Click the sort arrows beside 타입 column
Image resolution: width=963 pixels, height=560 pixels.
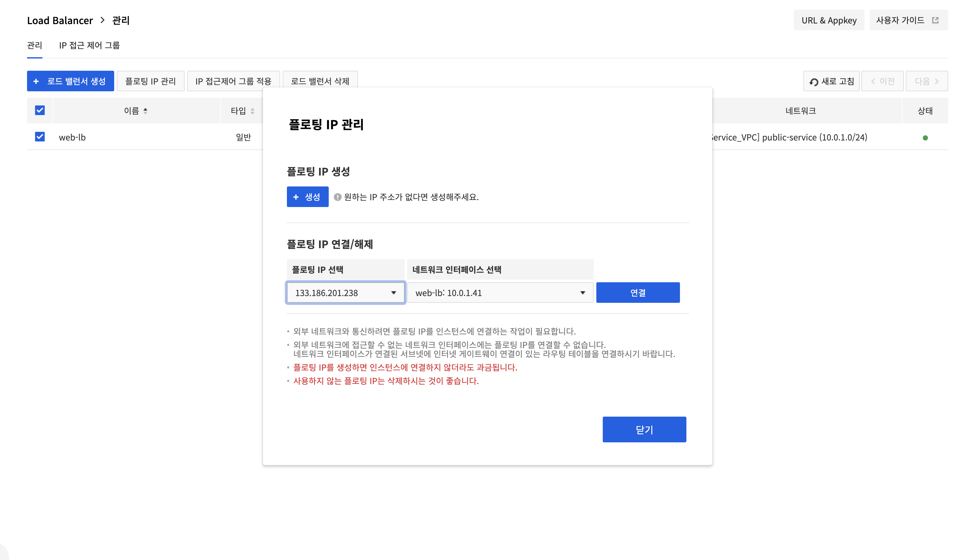click(x=252, y=111)
